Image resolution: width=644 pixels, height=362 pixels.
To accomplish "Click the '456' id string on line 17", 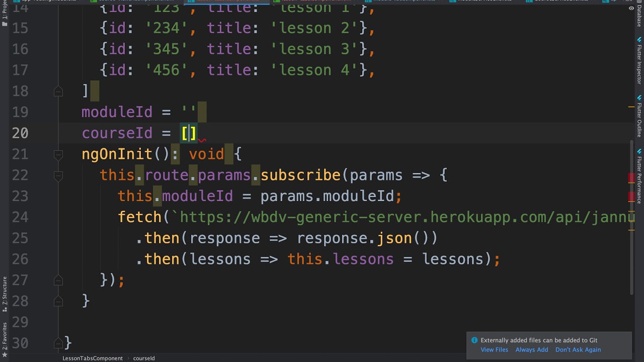I will pos(166,70).
